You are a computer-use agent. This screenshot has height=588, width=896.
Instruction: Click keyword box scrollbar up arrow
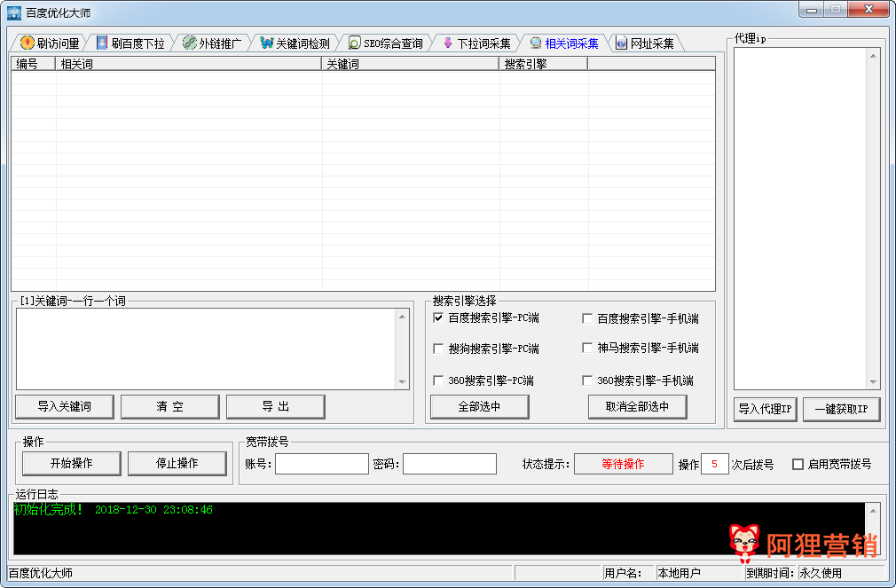pos(402,316)
